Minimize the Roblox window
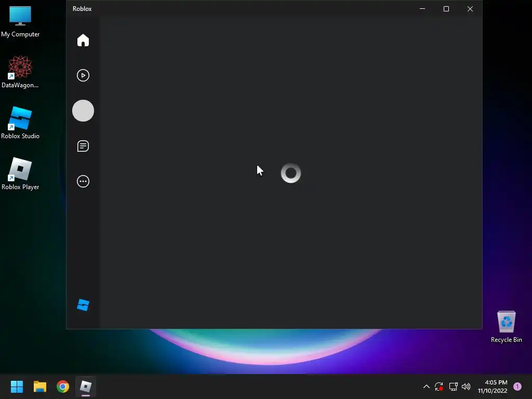Screen dimensions: 532x399 [x=422, y=9]
